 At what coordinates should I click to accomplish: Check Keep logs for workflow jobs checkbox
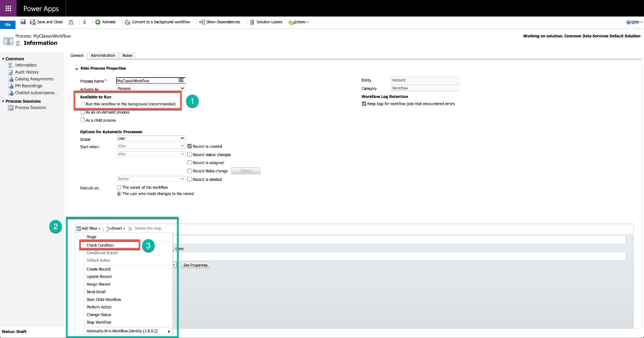click(x=363, y=103)
